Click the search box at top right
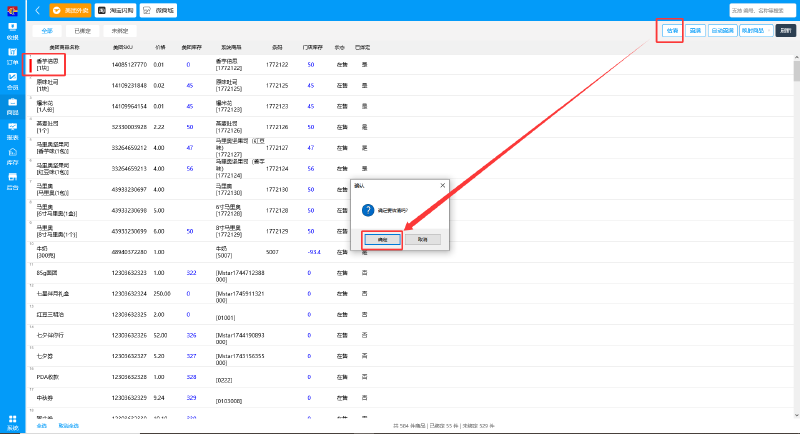Screen dimensions: 800x434 pyautogui.click(x=762, y=10)
